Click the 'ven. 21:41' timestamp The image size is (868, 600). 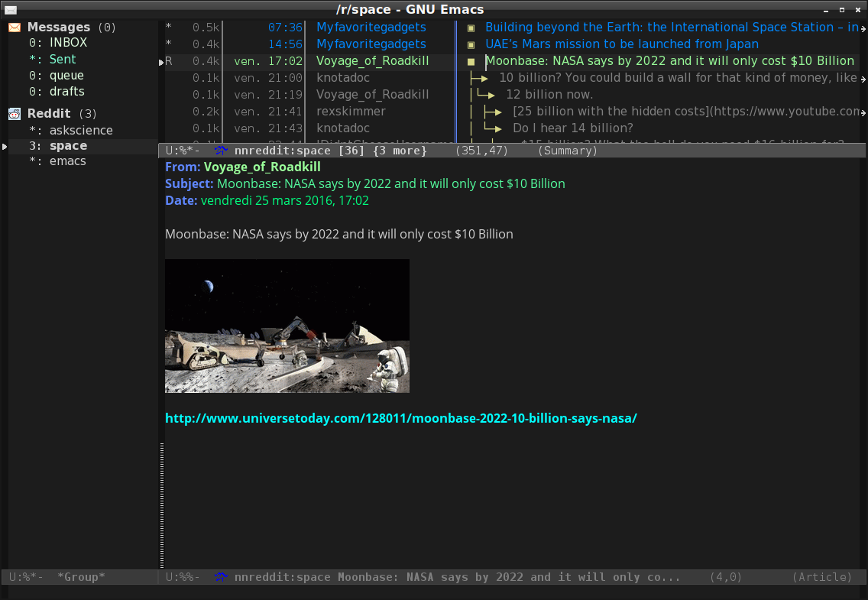(x=268, y=112)
